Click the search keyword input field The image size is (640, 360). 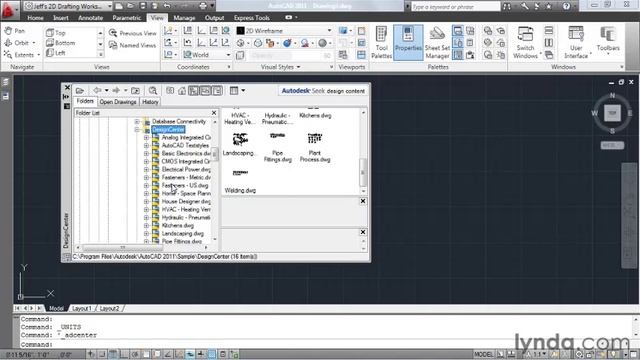(x=456, y=6)
